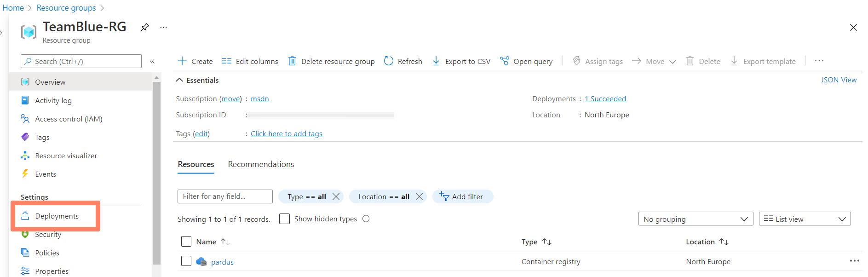Click the Refresh icon in the toolbar
The width and height of the screenshot is (868, 277).
click(x=389, y=61)
